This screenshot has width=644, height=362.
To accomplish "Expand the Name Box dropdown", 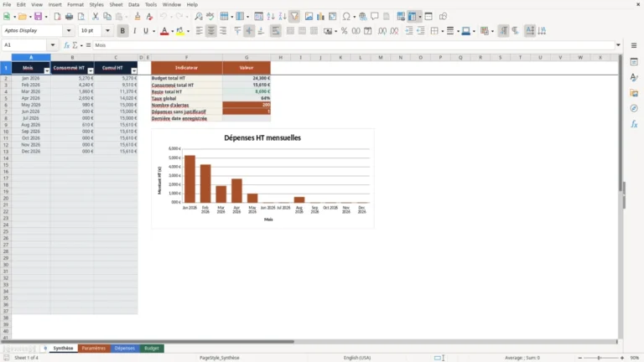I will tap(53, 45).
